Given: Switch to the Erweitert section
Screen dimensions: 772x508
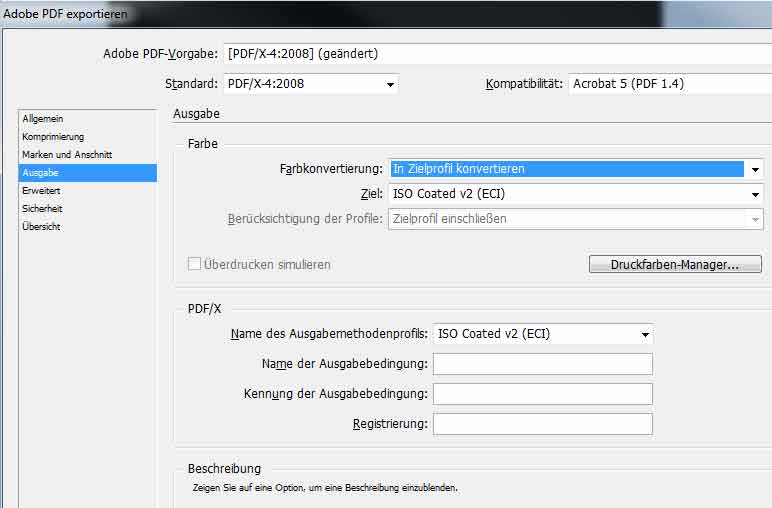Looking at the screenshot, I should point(88,190).
